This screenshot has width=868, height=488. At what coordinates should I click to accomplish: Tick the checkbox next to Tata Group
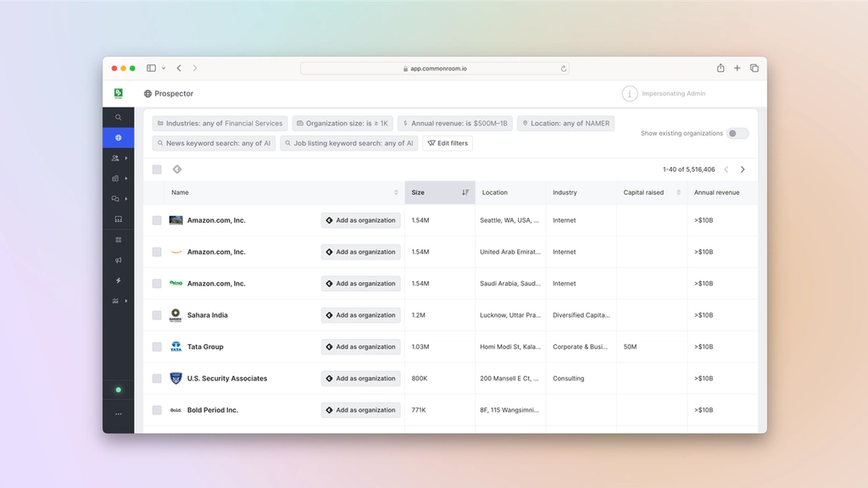coord(157,347)
